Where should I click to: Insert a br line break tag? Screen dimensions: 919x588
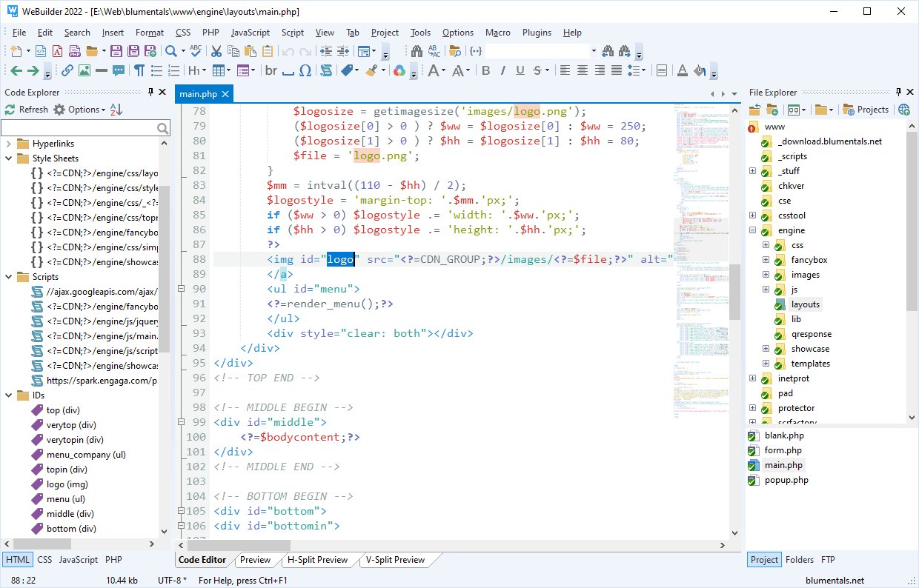click(x=271, y=70)
